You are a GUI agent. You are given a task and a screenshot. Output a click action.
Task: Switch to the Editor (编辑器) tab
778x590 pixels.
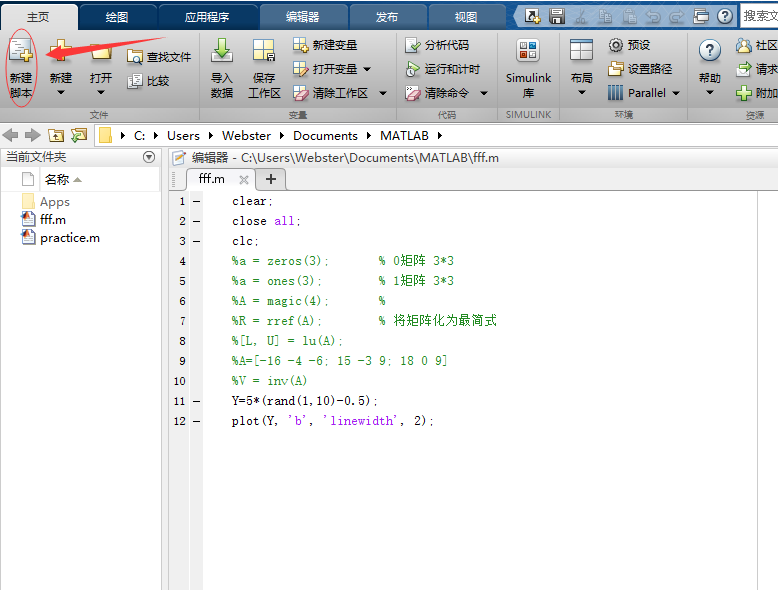(x=302, y=17)
